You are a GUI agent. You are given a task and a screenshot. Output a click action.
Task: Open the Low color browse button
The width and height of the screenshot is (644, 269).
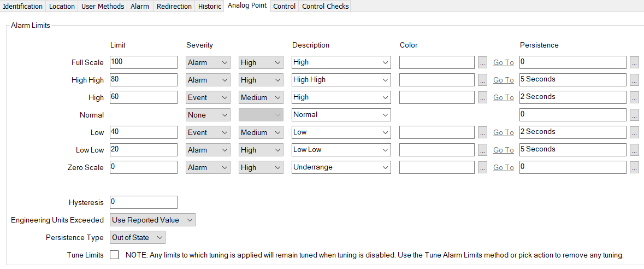click(482, 132)
